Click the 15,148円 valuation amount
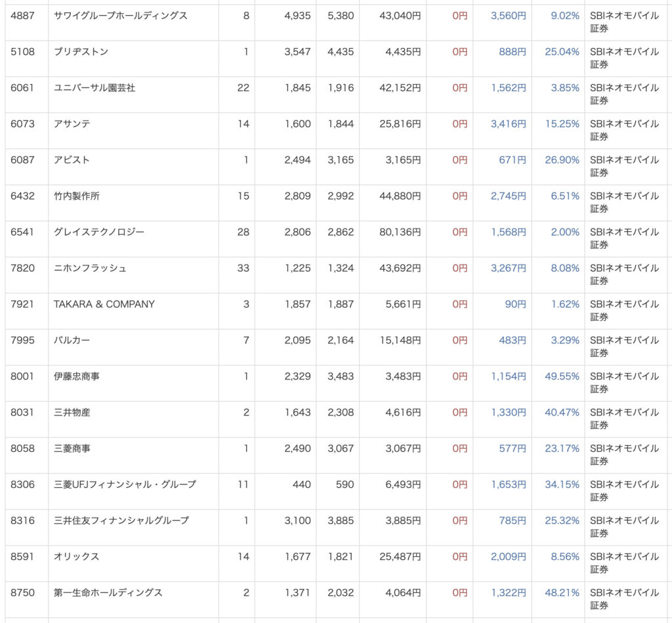Viewport: 672px width, 623px height. pyautogui.click(x=400, y=340)
